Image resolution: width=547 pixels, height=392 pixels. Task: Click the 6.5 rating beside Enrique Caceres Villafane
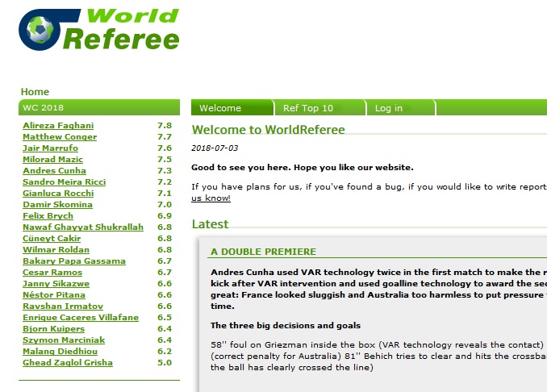(x=165, y=317)
